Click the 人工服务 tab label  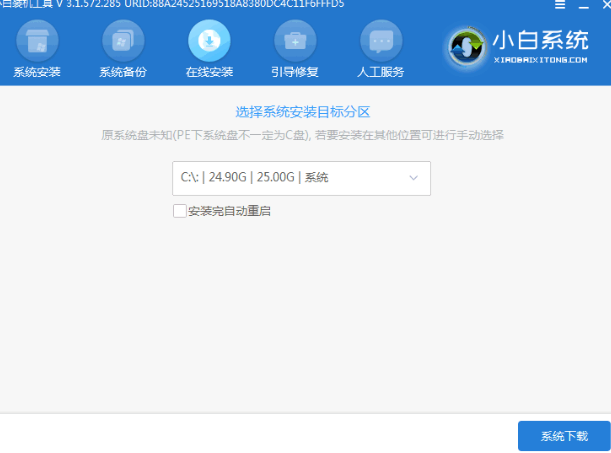[381, 72]
